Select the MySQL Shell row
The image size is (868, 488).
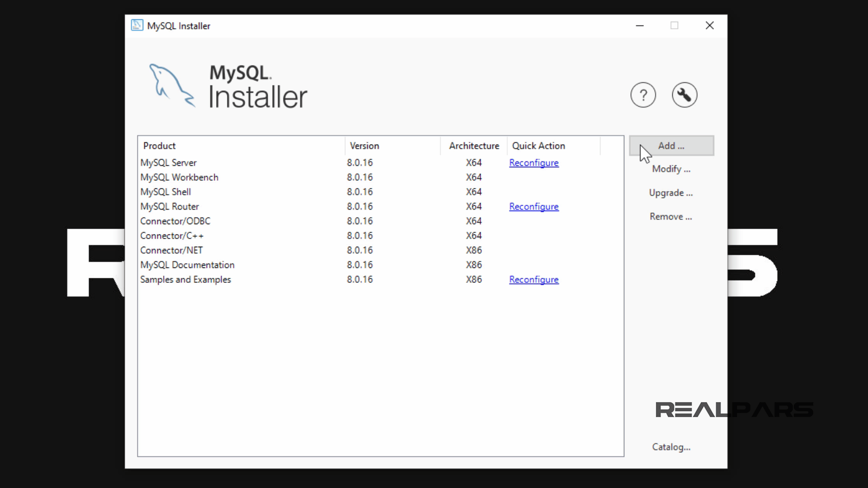(165, 192)
